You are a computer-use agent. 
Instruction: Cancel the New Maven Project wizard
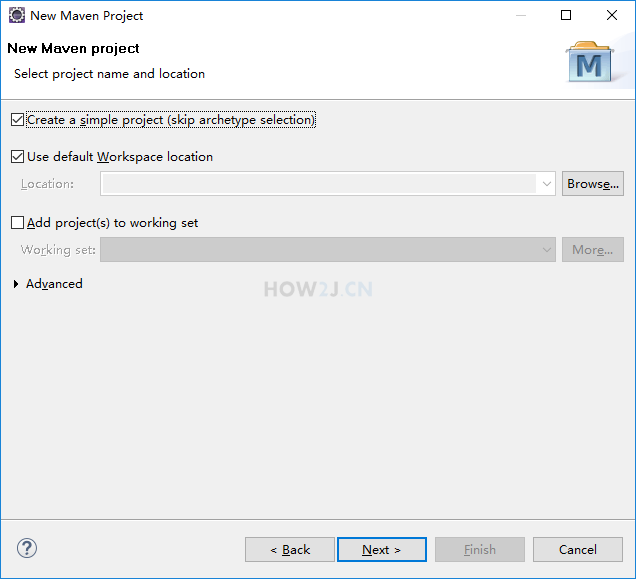(x=578, y=550)
